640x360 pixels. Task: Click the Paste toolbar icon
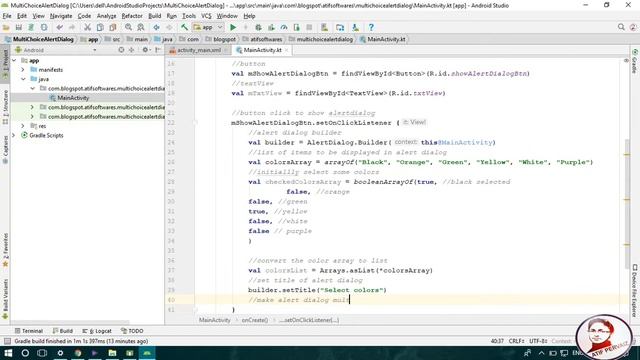pos(113,27)
